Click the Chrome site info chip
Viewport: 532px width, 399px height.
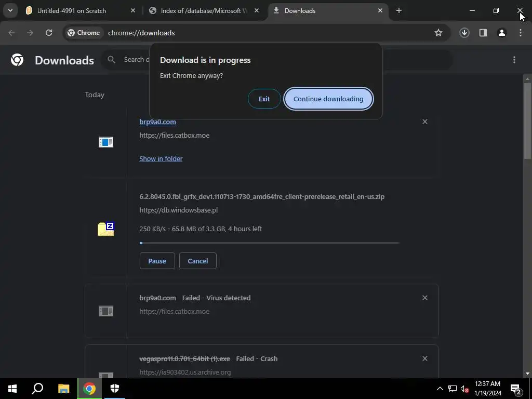tap(84, 33)
